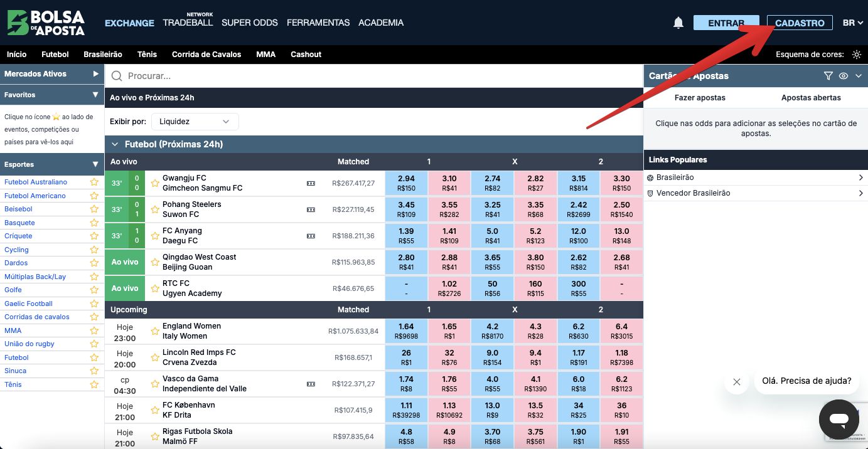
Task: Star União do rugby as favorite
Action: [94, 344]
